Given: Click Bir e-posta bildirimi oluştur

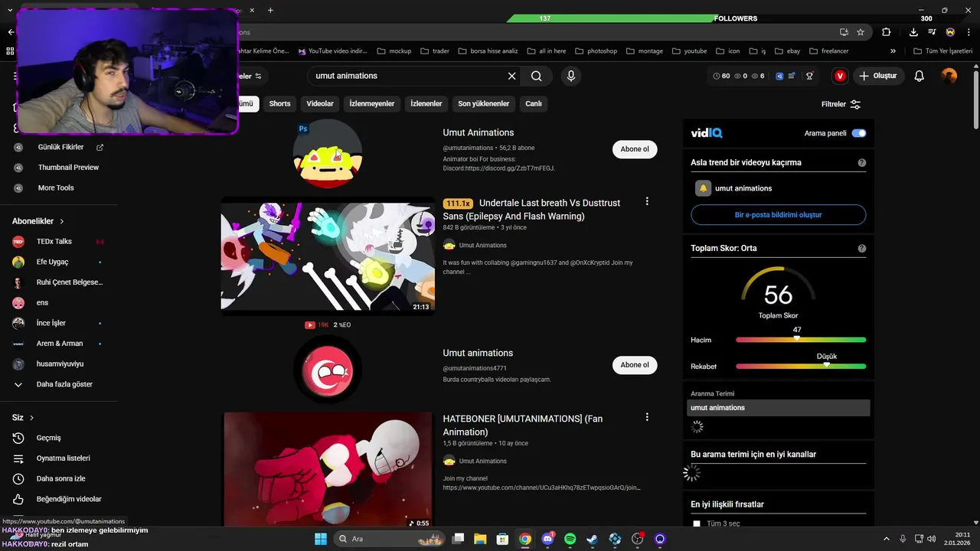Looking at the screenshot, I should 778,215.
